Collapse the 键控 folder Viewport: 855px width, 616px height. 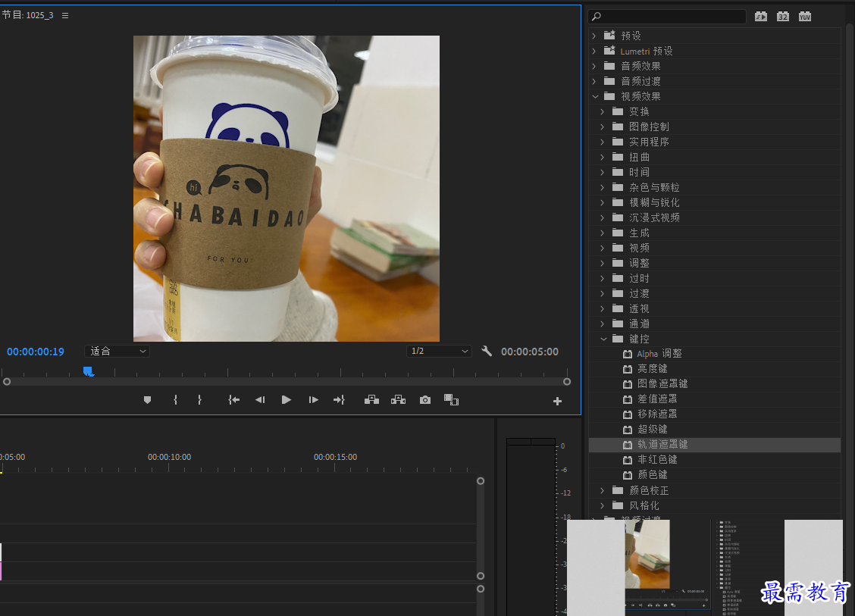[x=603, y=339]
